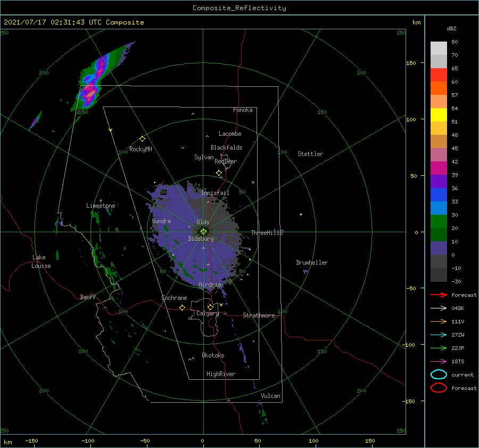Screen dimensions: 479x448
Task: Click the orange 111V arrow icon
Action: pos(439,321)
